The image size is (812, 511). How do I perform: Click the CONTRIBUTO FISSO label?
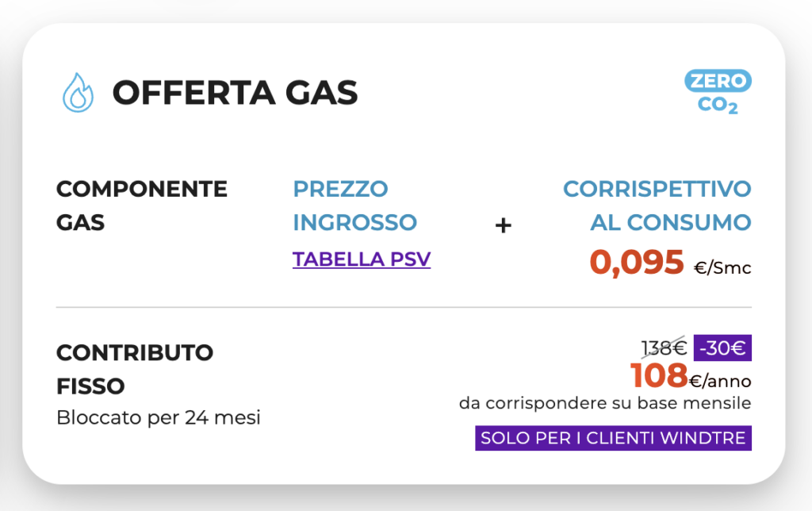pyautogui.click(x=135, y=370)
